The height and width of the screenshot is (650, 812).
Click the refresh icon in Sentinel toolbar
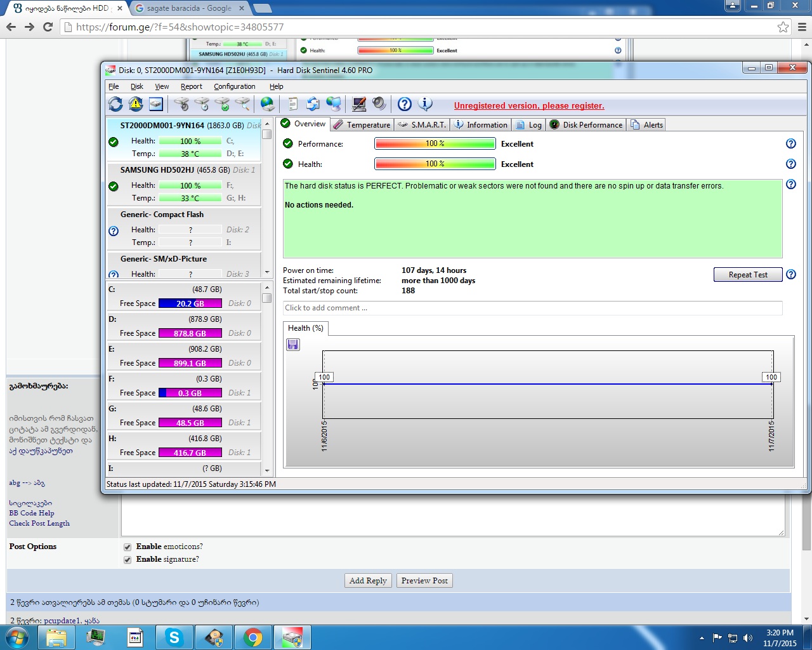tap(115, 104)
